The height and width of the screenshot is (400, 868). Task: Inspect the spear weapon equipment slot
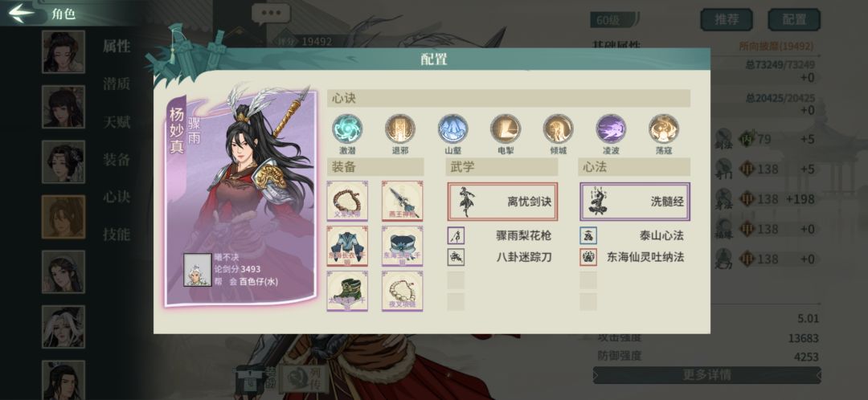[x=403, y=201]
